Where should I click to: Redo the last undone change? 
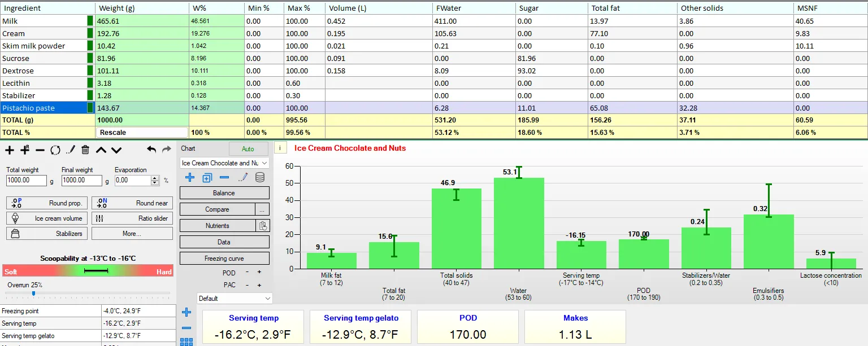click(x=166, y=150)
